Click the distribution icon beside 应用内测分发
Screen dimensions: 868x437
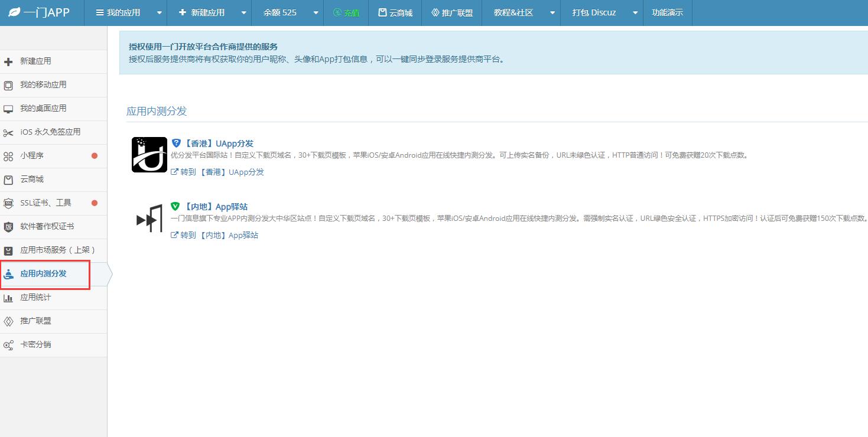(x=8, y=274)
